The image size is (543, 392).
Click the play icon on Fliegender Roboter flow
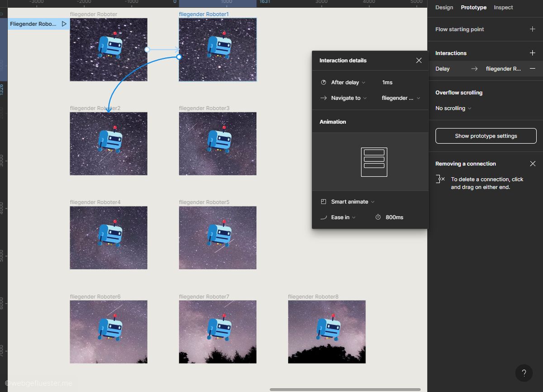point(64,24)
